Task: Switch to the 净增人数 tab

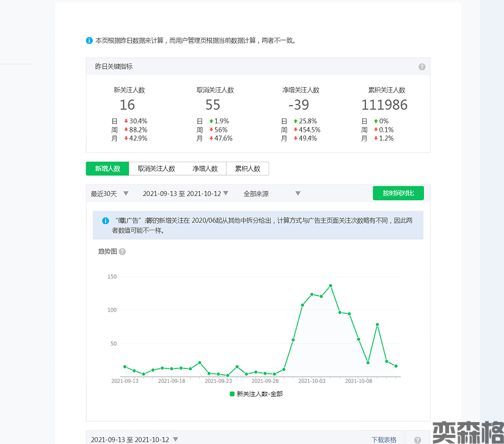Action: tap(205, 169)
